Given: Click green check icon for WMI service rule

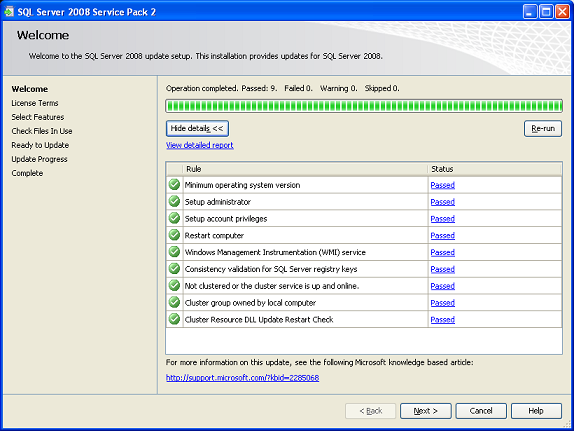Looking at the screenshot, I should coord(174,252).
